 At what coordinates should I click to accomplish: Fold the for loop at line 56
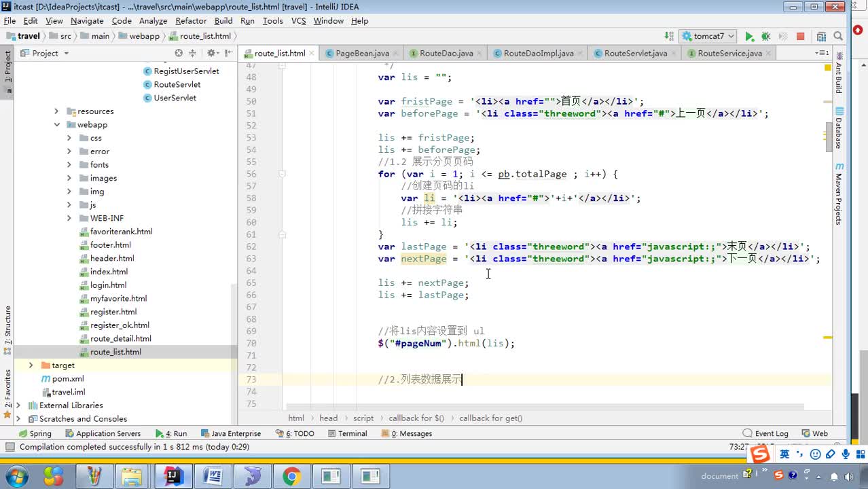click(282, 174)
